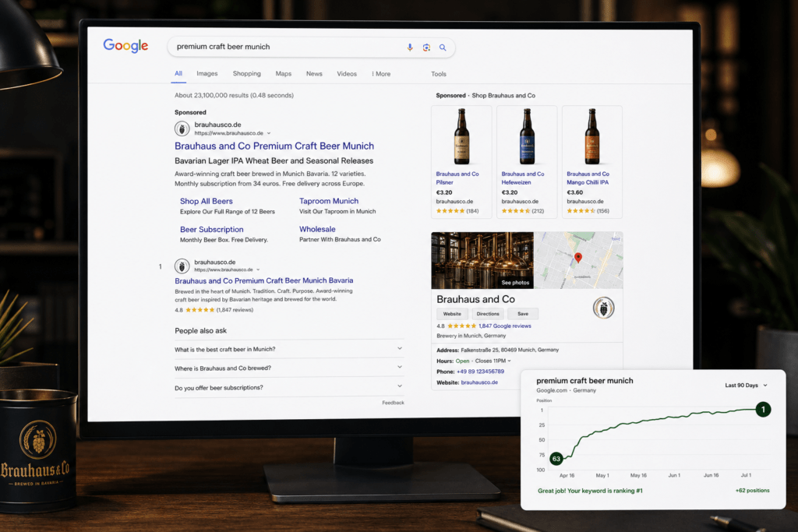Start voice search with microphone icon

point(410,48)
